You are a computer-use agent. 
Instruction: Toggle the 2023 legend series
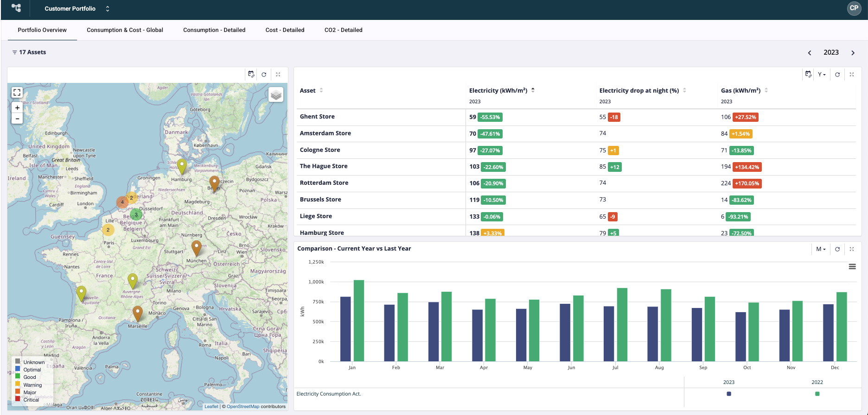[x=729, y=394]
